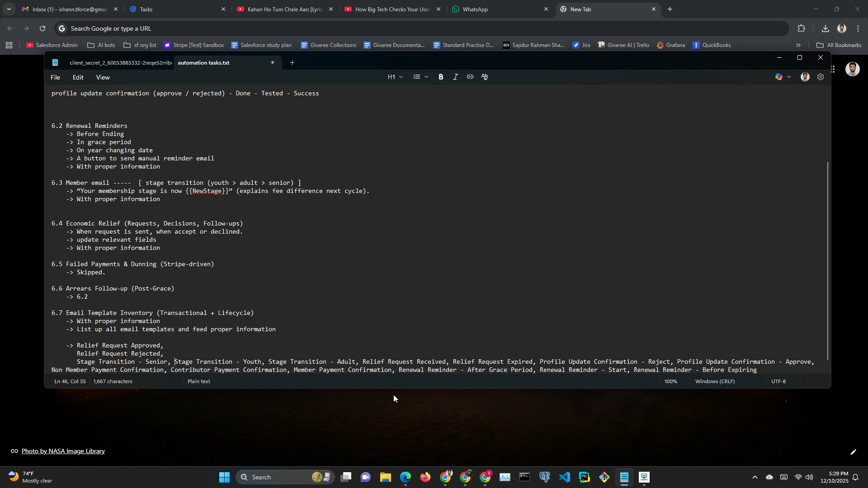Image resolution: width=868 pixels, height=488 pixels.
Task: Expand the Copilot dropdown arrow
Action: pyautogui.click(x=789, y=77)
